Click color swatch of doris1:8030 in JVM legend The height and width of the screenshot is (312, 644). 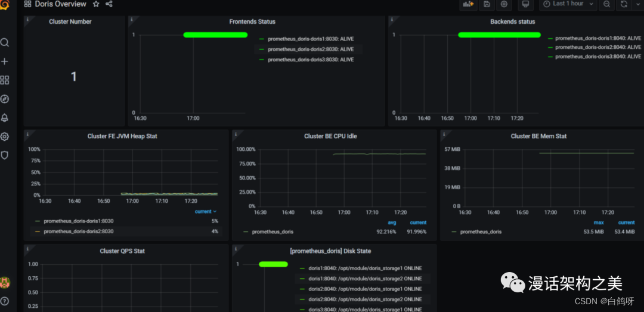(x=38, y=221)
